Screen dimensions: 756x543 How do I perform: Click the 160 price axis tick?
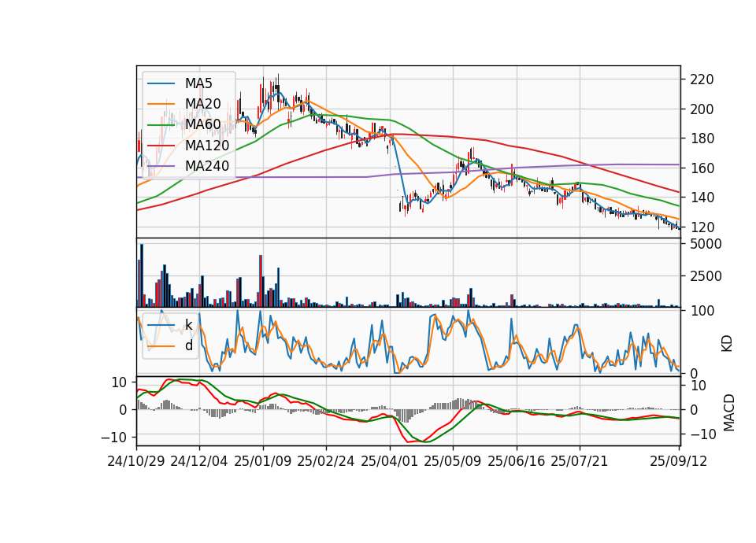coord(702,168)
